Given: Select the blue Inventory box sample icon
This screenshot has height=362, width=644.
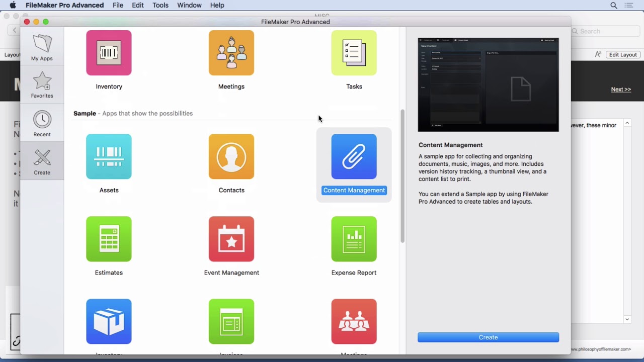Looking at the screenshot, I should pos(109,321).
